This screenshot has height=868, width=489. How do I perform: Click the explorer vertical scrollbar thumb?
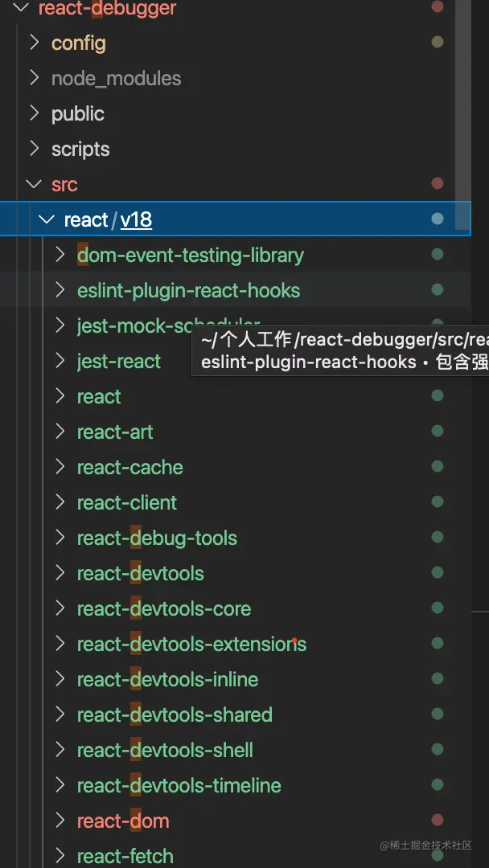point(463,113)
